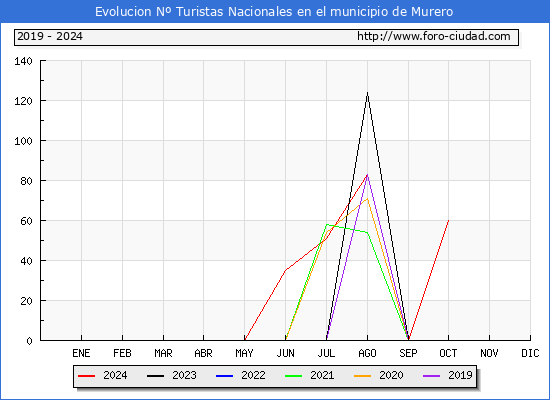
Task: Click the 100 value on y-axis
Action: 23,141
